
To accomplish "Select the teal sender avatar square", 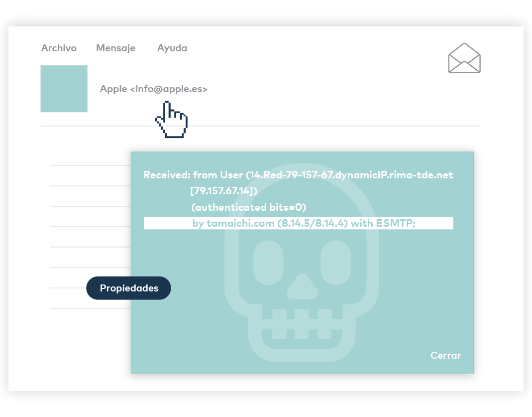I will click(64, 89).
